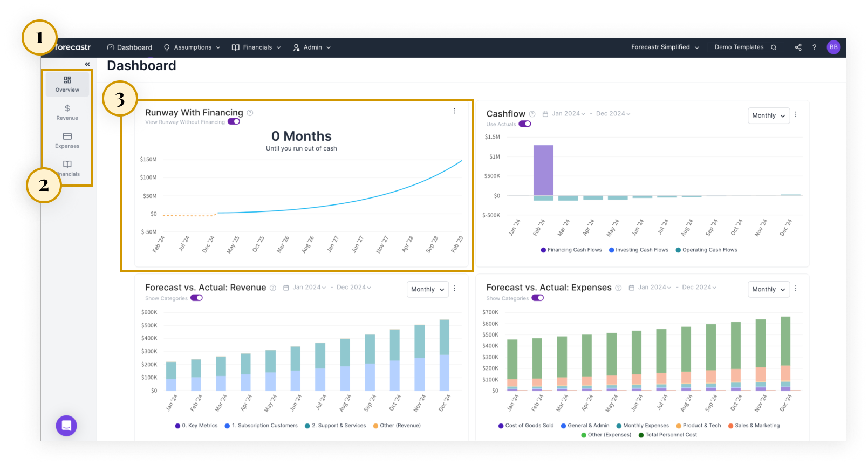The width and height of the screenshot is (868, 465).
Task: Open Expenses section in sidebar
Action: [67, 140]
